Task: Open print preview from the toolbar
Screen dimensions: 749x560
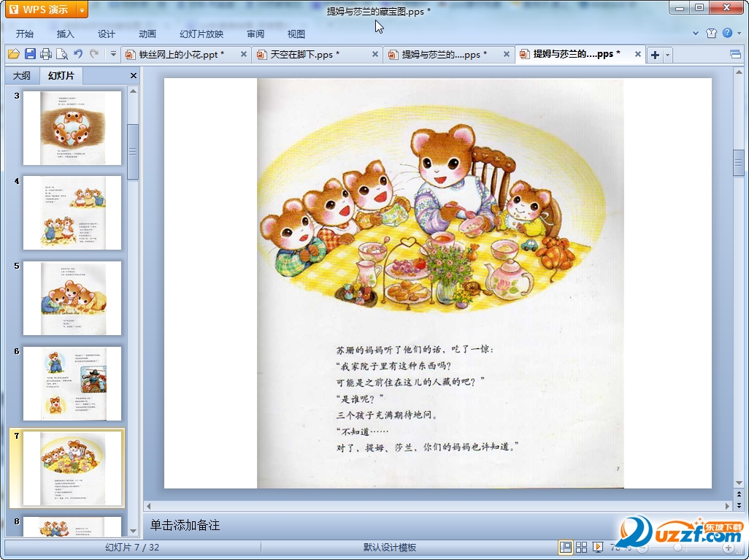Action: click(61, 54)
